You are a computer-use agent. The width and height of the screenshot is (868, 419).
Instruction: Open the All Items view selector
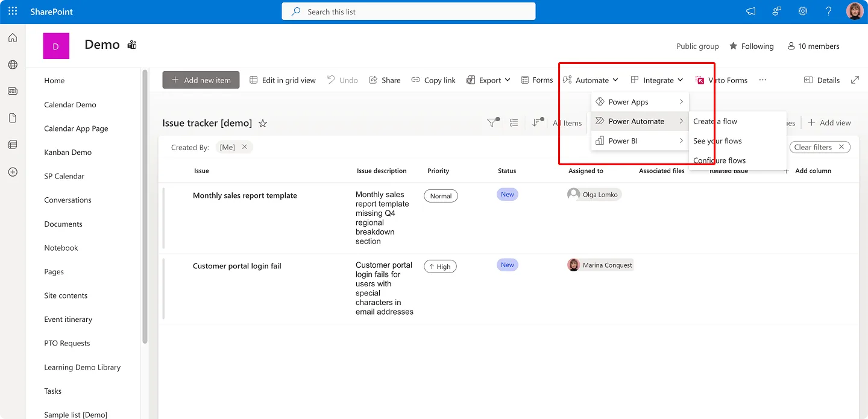click(x=568, y=123)
